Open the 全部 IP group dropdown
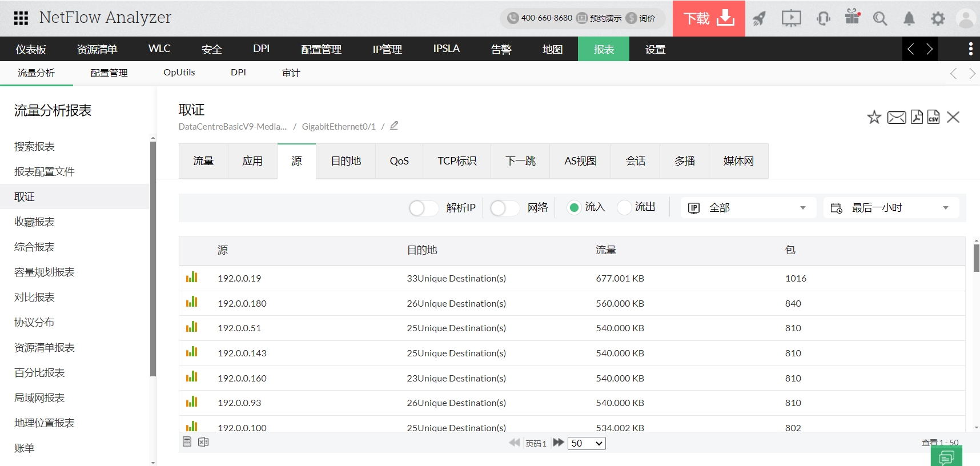The width and height of the screenshot is (980, 466). pyautogui.click(x=748, y=208)
